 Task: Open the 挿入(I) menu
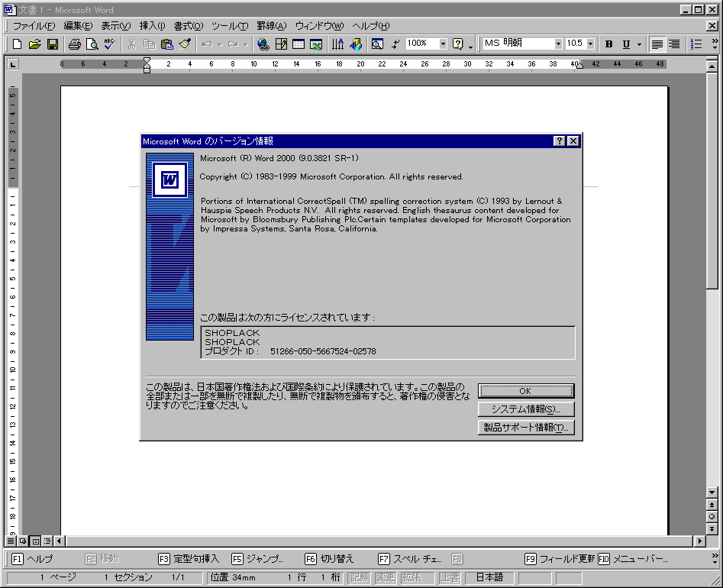click(152, 26)
